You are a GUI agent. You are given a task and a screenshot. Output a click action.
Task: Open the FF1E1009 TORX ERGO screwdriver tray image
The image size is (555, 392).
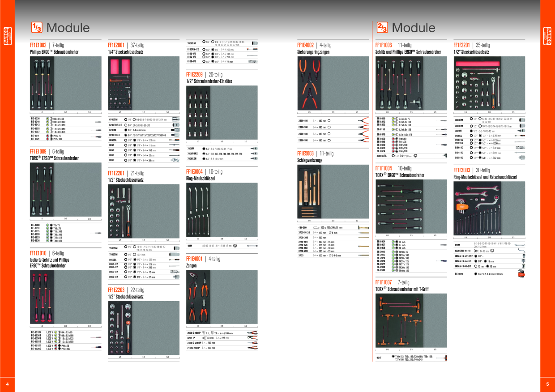[66, 189]
